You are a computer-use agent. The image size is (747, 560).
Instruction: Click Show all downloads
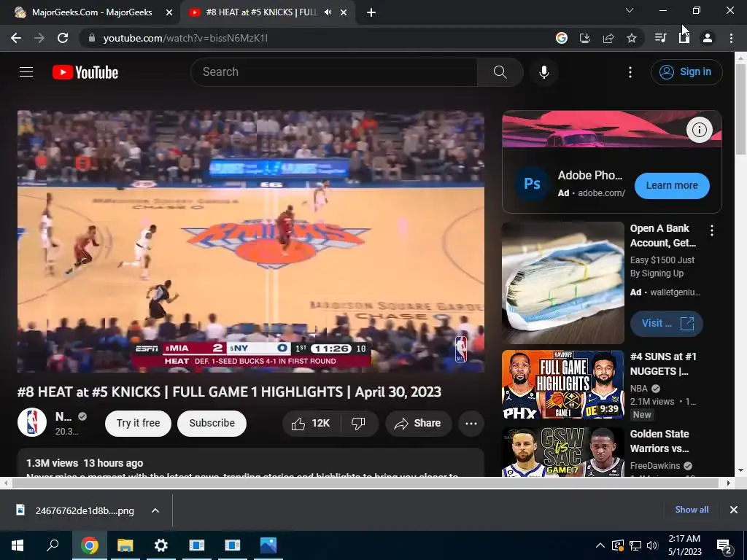692,510
